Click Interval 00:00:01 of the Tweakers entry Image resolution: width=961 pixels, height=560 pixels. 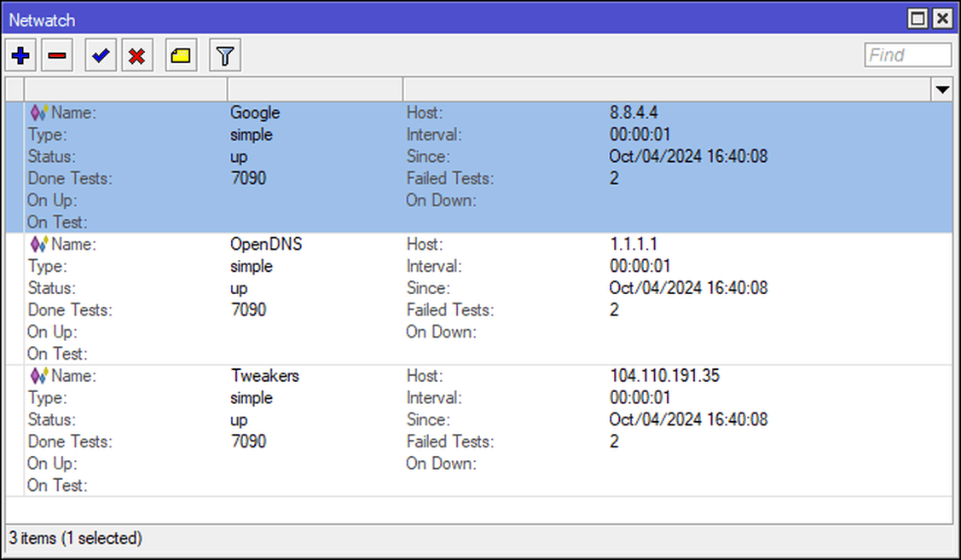[x=640, y=398]
